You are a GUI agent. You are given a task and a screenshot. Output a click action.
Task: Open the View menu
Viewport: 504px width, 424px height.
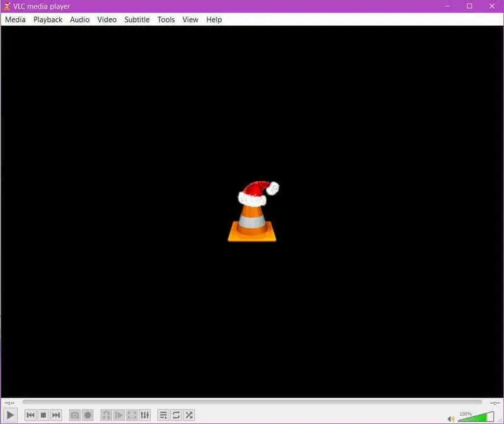click(190, 20)
